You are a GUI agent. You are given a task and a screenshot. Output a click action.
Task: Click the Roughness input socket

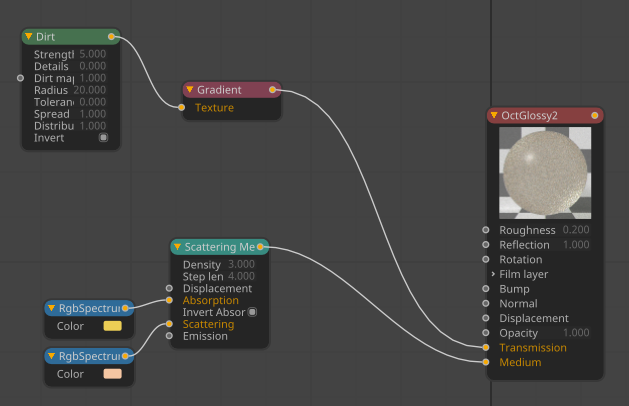coord(486,230)
